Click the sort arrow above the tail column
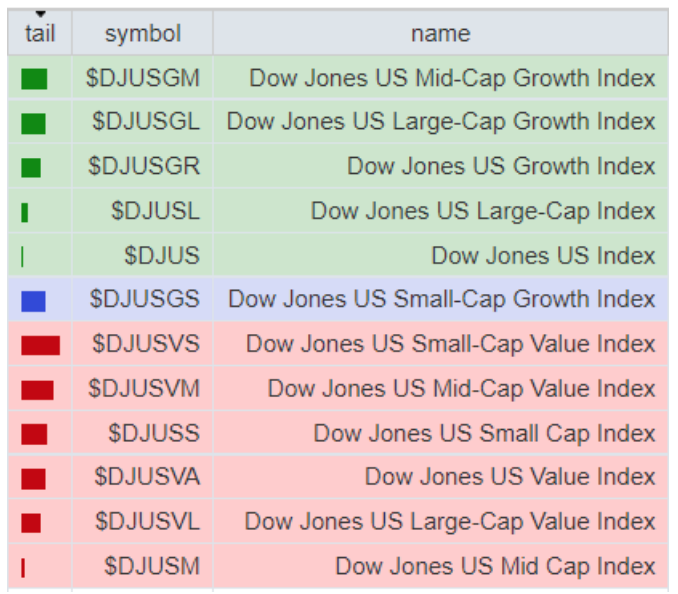The image size is (678, 594). click(x=40, y=13)
